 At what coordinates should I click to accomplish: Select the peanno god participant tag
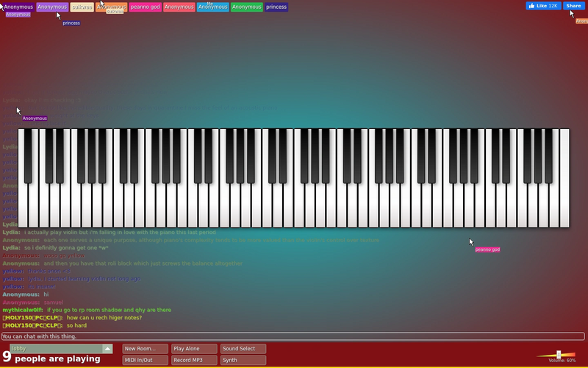(x=145, y=7)
